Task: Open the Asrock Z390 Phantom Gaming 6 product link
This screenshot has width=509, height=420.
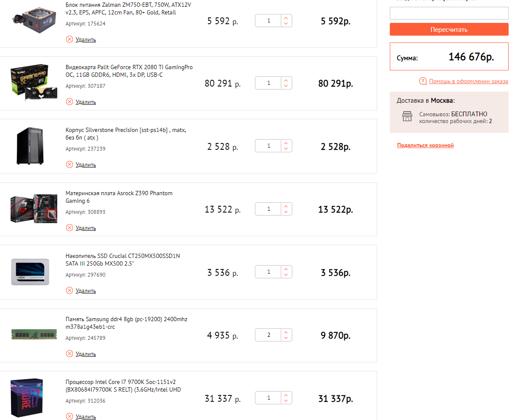Action: (x=119, y=197)
